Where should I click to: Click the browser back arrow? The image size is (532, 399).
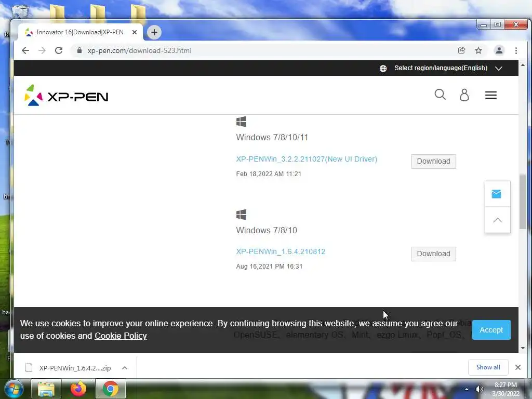(25, 50)
